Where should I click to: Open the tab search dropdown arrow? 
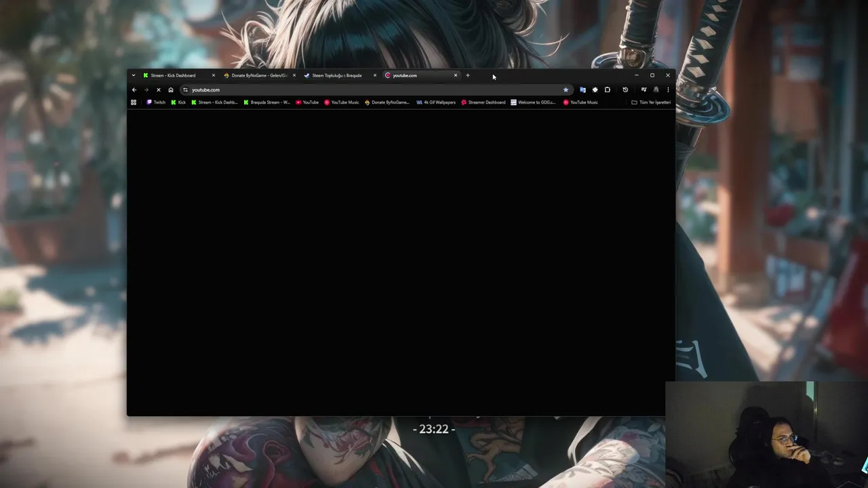[x=134, y=75]
